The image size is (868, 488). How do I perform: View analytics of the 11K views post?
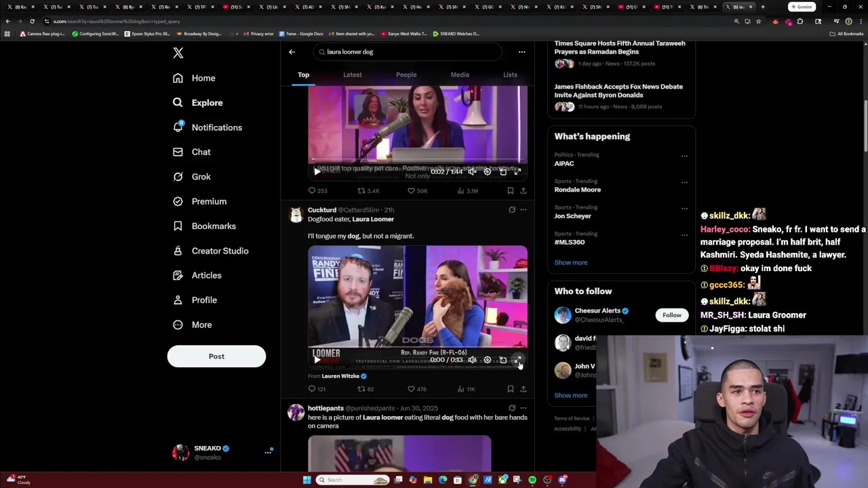coord(466,389)
